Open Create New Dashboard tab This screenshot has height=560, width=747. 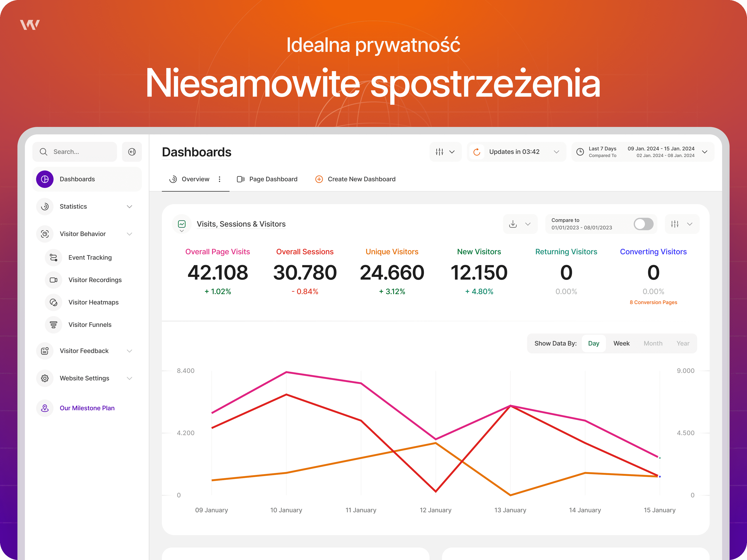tap(355, 179)
